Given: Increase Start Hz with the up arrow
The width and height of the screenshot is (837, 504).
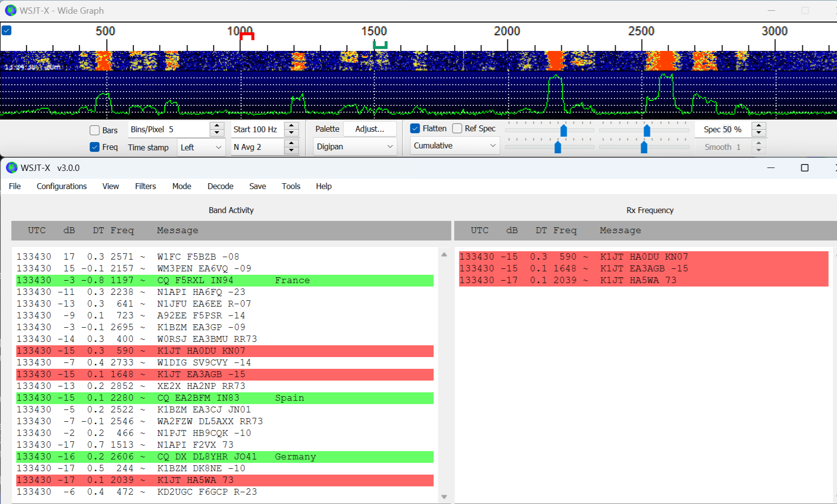Looking at the screenshot, I should (291, 126).
